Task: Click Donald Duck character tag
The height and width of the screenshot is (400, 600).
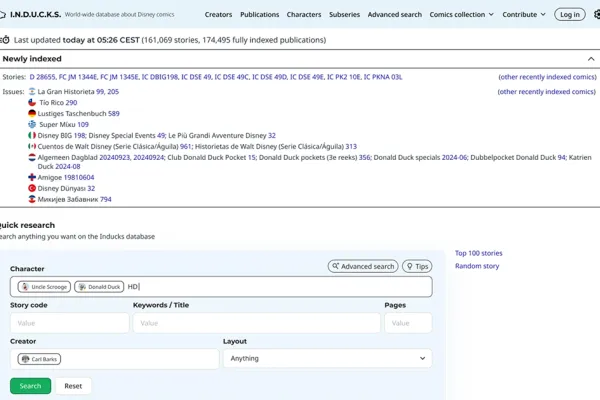Action: click(99, 287)
